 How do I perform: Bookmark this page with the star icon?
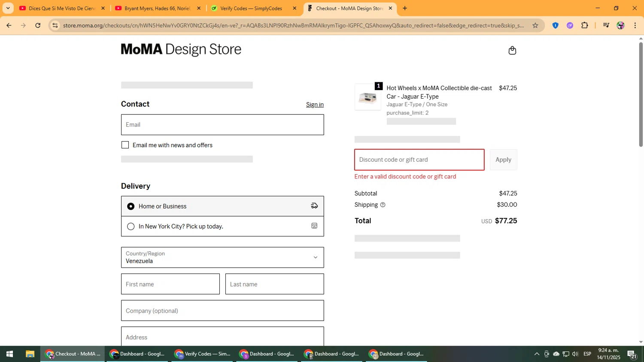coord(535,25)
